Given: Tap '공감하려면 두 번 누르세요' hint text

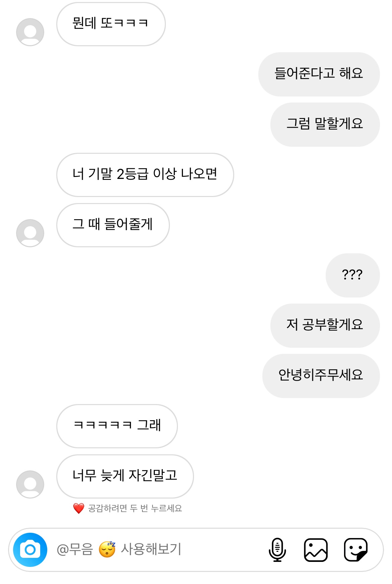Looking at the screenshot, I should tap(135, 508).
